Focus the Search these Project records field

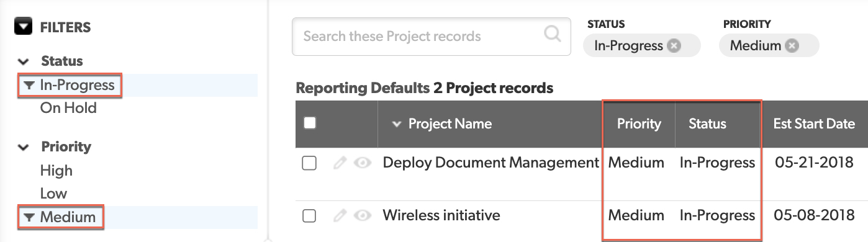click(432, 36)
